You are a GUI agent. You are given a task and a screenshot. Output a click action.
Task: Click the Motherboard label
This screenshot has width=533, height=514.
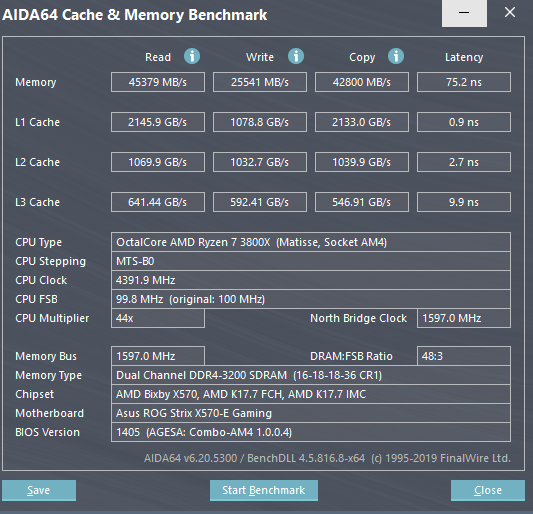click(x=49, y=413)
